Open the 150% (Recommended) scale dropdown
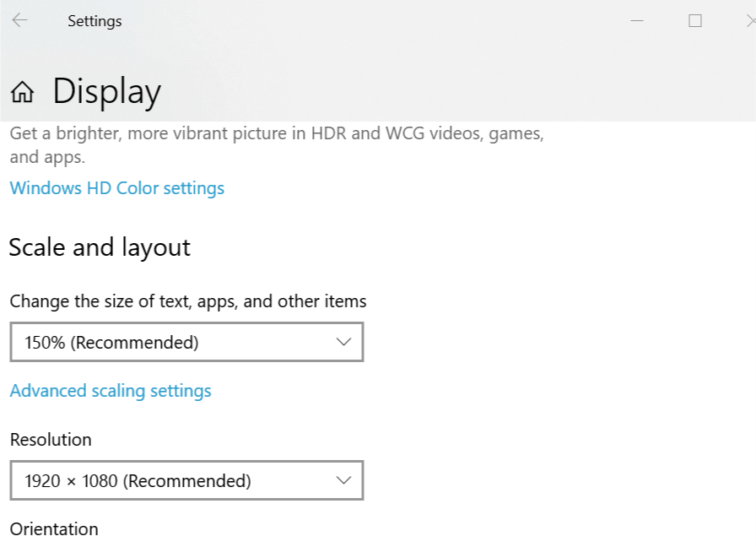This screenshot has height=547, width=756. click(x=186, y=342)
